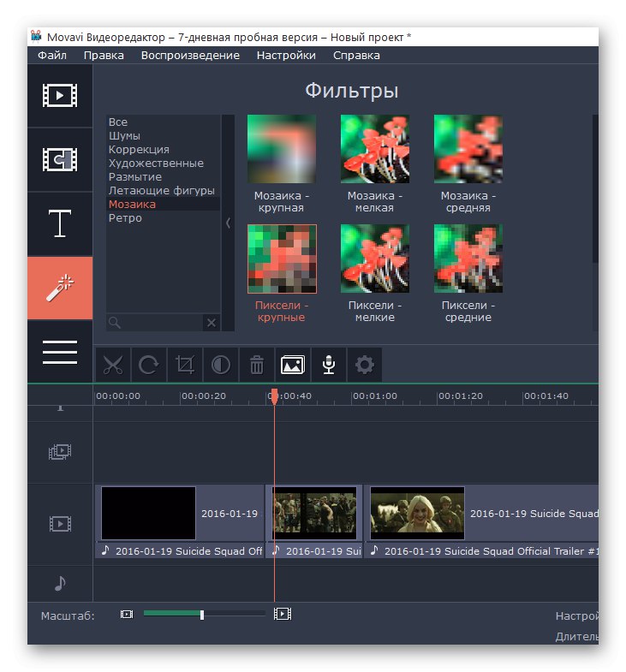The height and width of the screenshot is (672, 626).
Task: Open the Файл menu
Action: [x=52, y=56]
